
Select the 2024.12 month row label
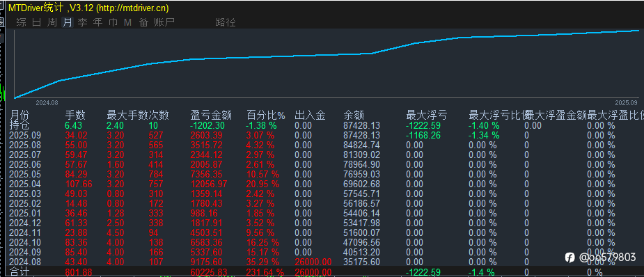click(24, 223)
